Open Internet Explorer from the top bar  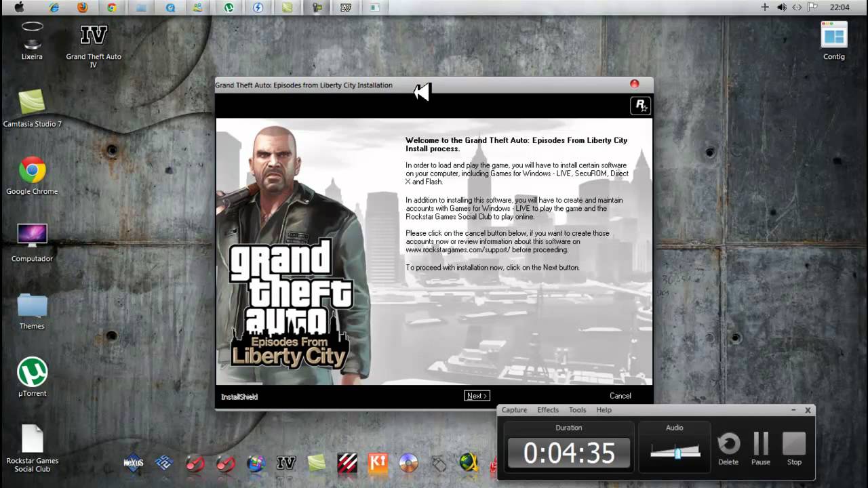coord(54,7)
